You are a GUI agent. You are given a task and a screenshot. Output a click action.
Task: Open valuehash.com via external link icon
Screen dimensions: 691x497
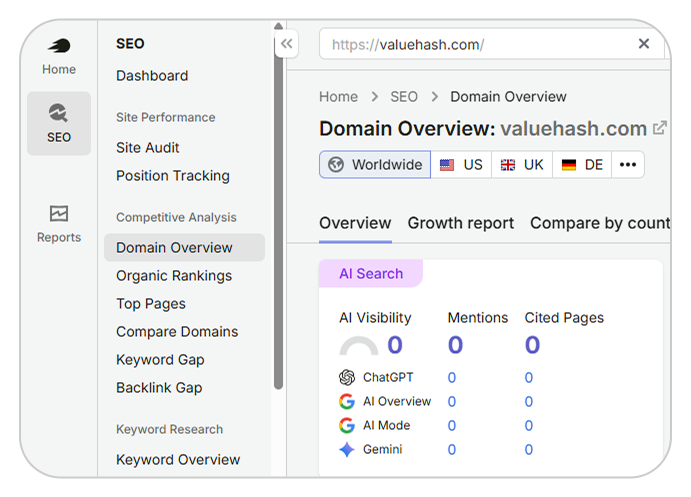660,128
